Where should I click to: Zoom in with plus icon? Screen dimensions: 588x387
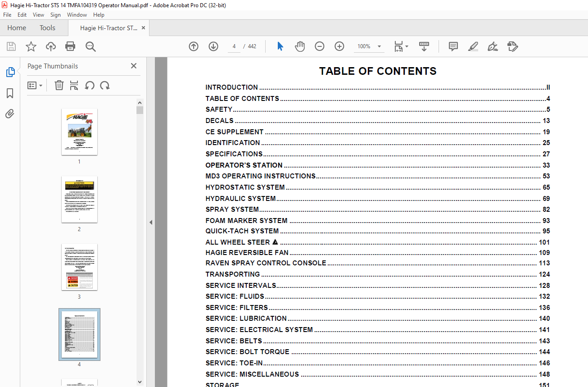pos(339,46)
